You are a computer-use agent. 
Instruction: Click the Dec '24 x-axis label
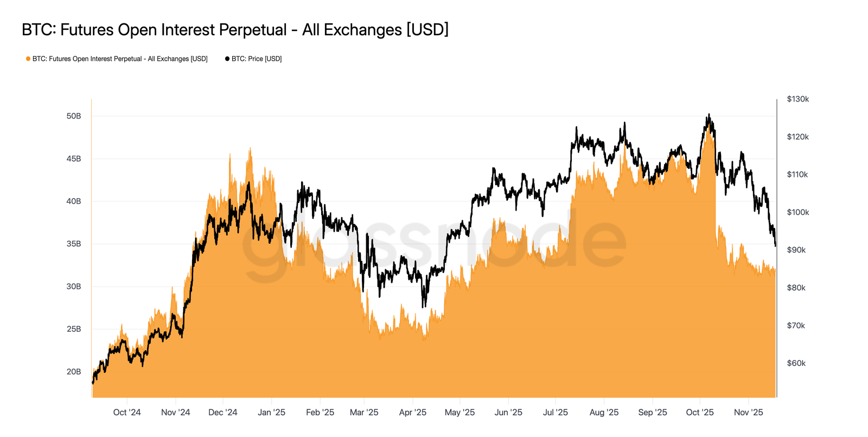(x=223, y=413)
